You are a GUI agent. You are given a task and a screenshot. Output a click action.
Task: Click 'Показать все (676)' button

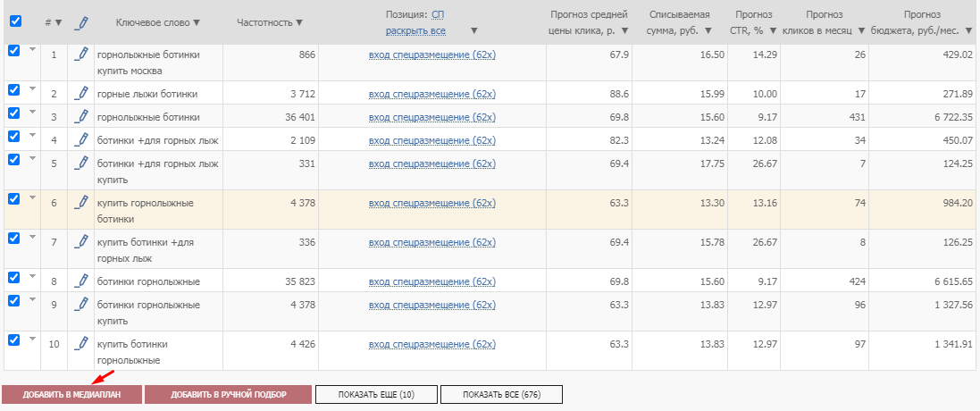click(502, 394)
